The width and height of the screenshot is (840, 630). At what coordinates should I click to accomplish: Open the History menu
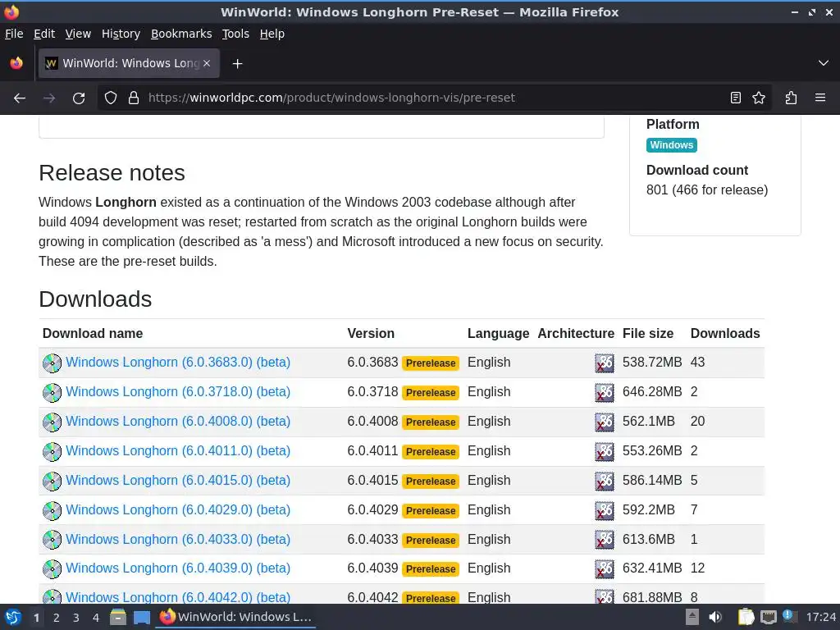121,34
